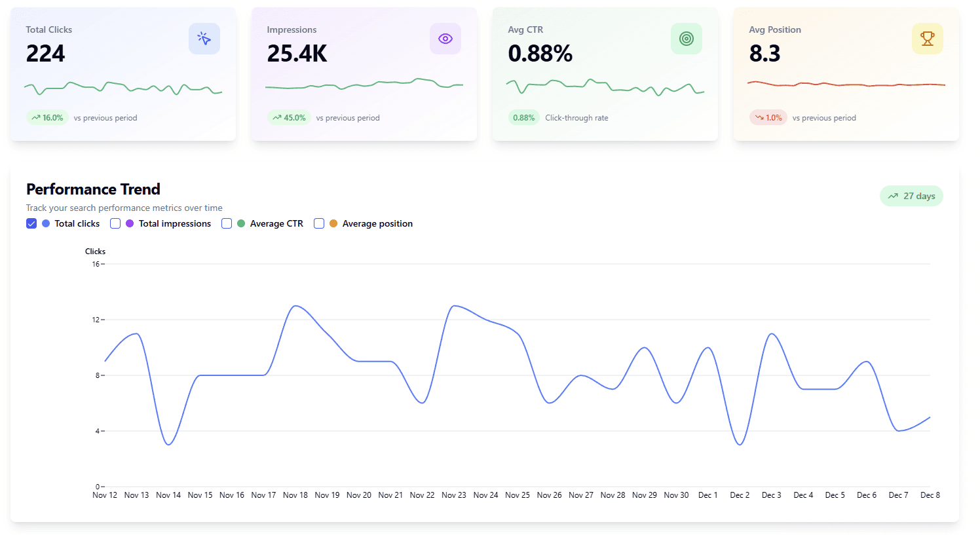Click the trophy icon on the Avg Position card
The image size is (980, 545).
tap(927, 39)
